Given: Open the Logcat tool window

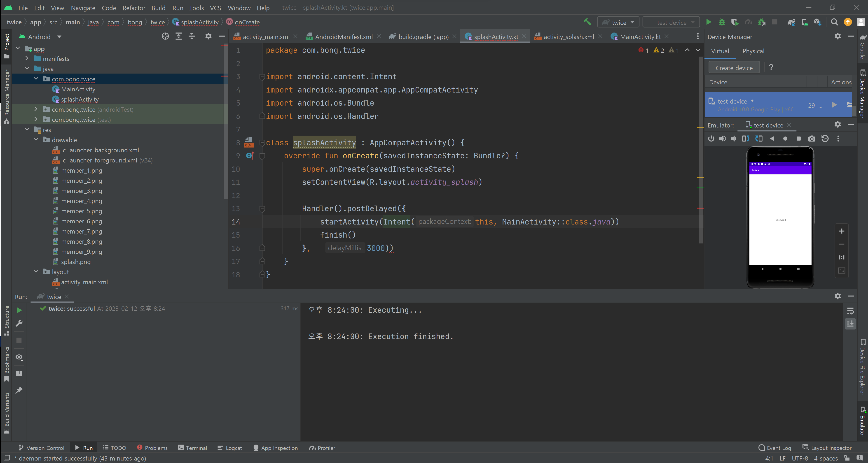Looking at the screenshot, I should (x=229, y=447).
